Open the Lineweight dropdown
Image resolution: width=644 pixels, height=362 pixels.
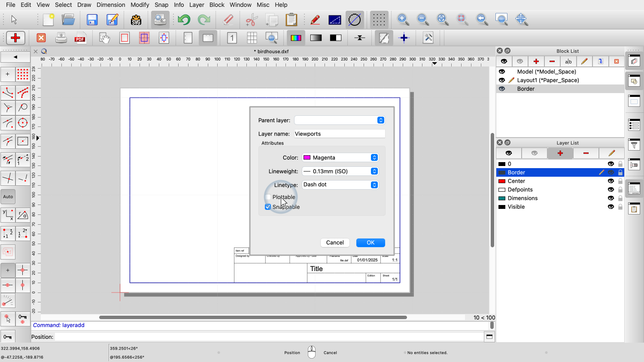coord(340,171)
